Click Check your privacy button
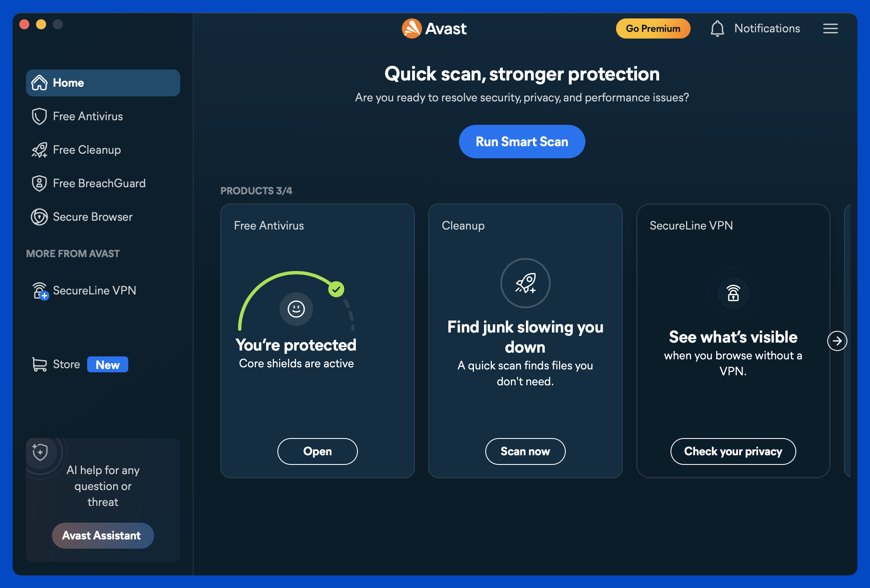This screenshot has height=588, width=870. [733, 451]
